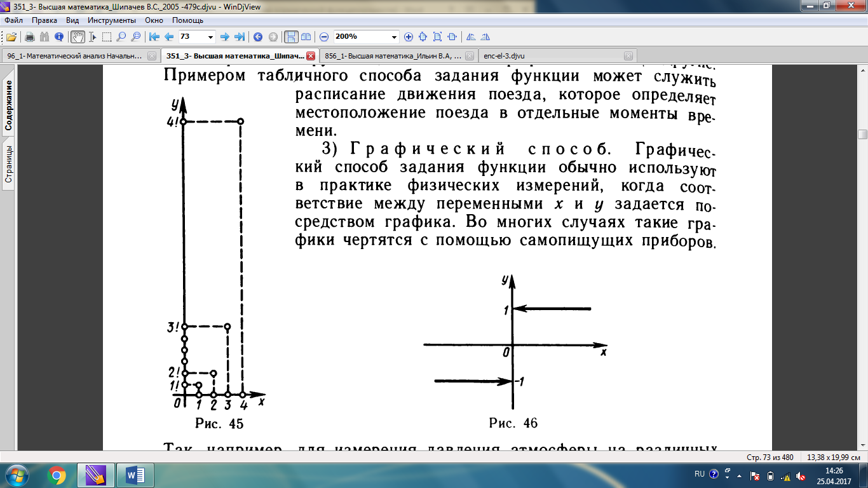Go to the first page
This screenshot has width=868, height=488.
pos(154,37)
